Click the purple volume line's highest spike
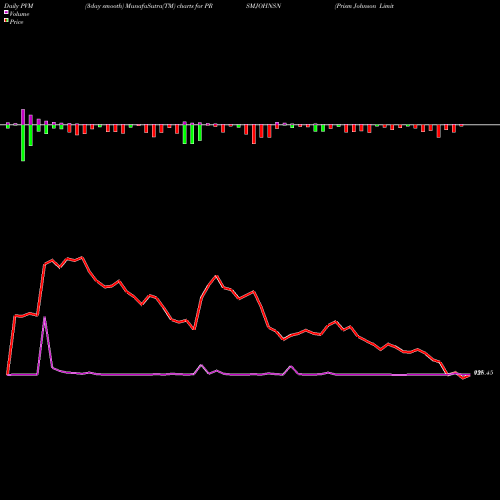The width and height of the screenshot is (500, 500). [x=45, y=317]
